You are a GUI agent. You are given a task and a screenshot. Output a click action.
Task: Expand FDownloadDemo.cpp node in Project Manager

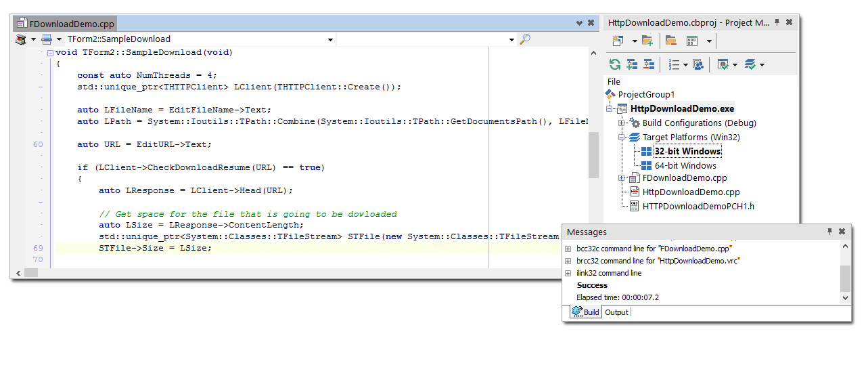tap(621, 177)
